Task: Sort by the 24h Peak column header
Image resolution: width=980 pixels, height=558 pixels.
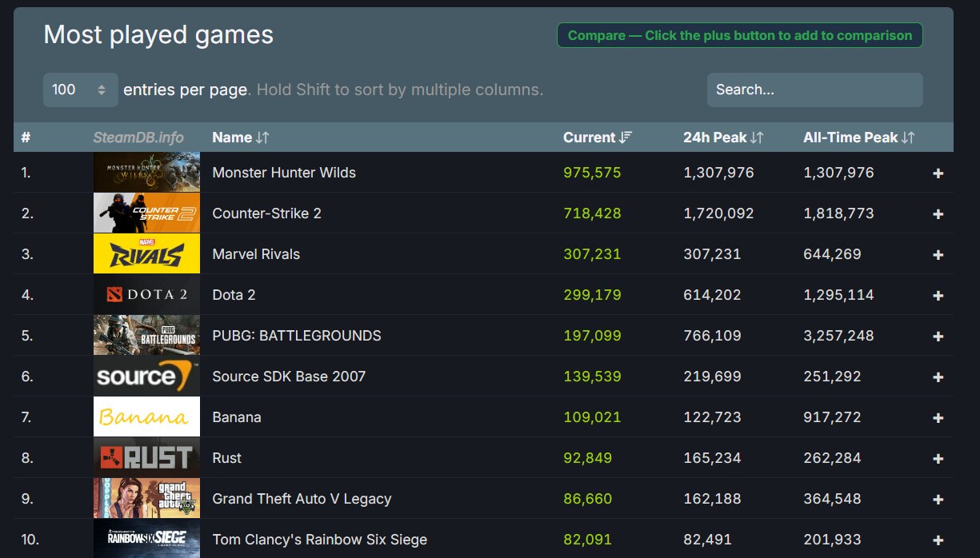Action: (723, 138)
